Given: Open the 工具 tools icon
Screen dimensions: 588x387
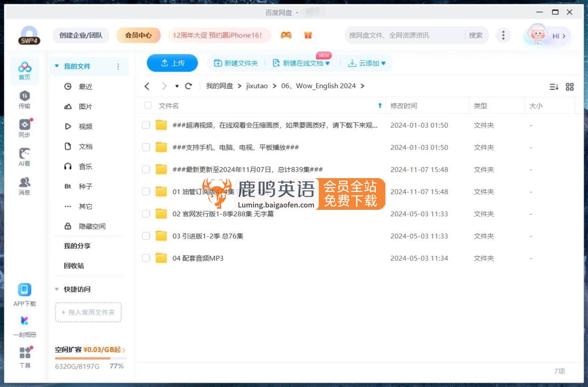Looking at the screenshot, I should [x=25, y=358].
